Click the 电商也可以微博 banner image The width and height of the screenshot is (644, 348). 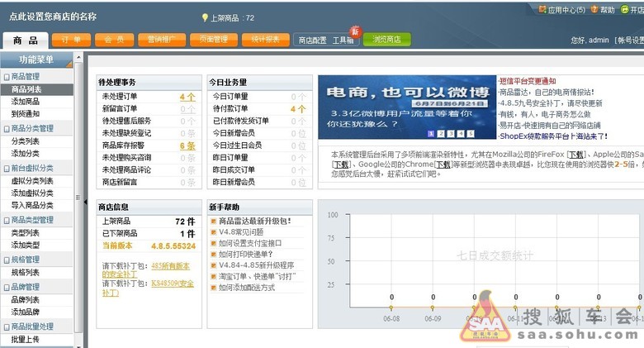pos(407,107)
